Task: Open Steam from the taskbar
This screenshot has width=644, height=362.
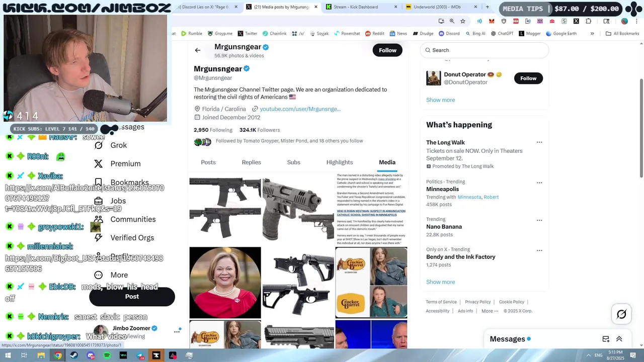Action: point(74,355)
